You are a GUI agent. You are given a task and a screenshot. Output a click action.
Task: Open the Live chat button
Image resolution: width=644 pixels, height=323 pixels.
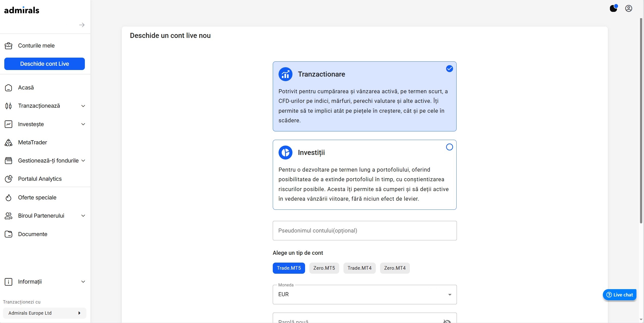620,295
